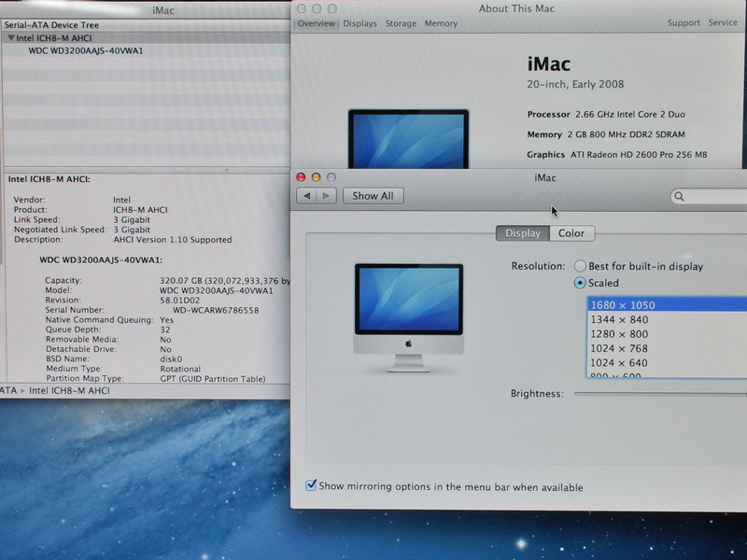The height and width of the screenshot is (560, 747).
Task: Click the Queue Depth value 32
Action: pyautogui.click(x=165, y=329)
